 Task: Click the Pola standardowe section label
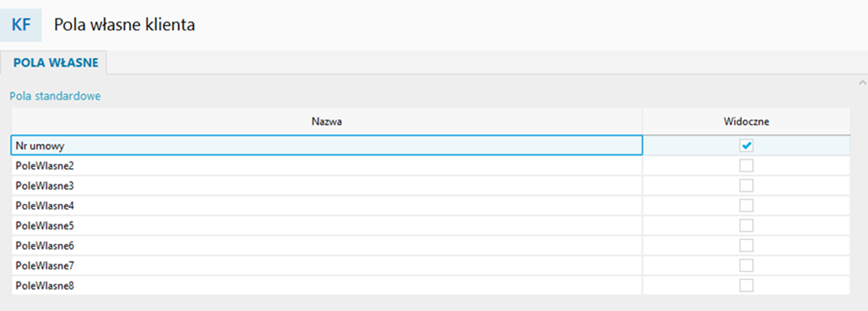pyautogui.click(x=55, y=96)
